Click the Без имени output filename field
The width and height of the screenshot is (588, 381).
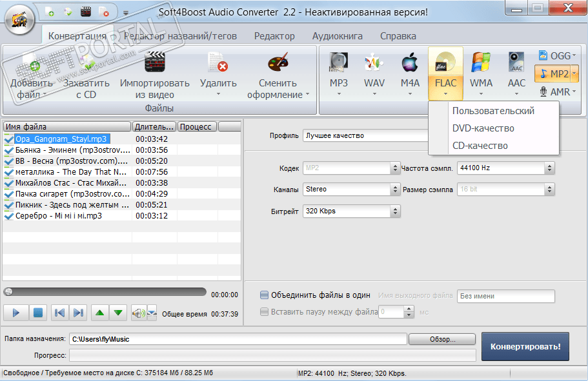(x=505, y=296)
